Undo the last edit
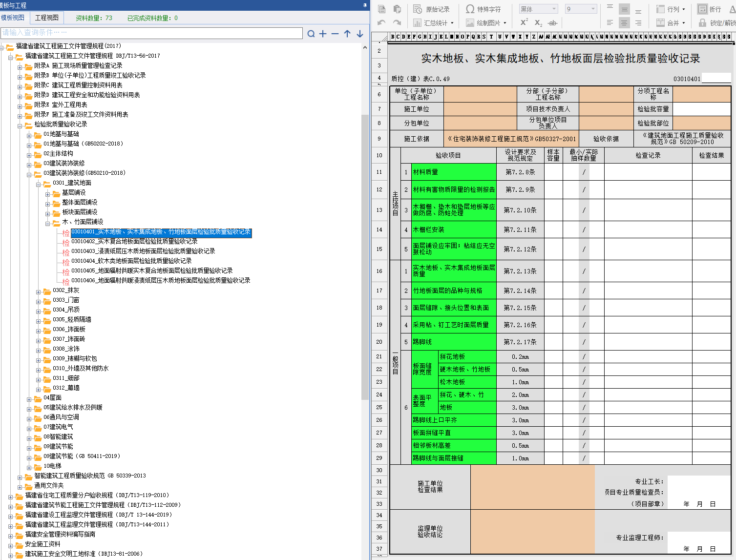This screenshot has width=736, height=560. (x=381, y=22)
